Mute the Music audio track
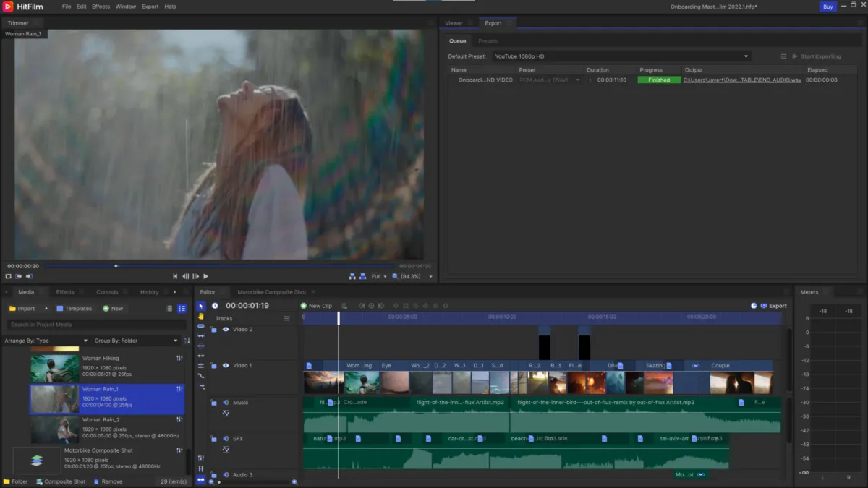The image size is (868, 488). pos(226,403)
